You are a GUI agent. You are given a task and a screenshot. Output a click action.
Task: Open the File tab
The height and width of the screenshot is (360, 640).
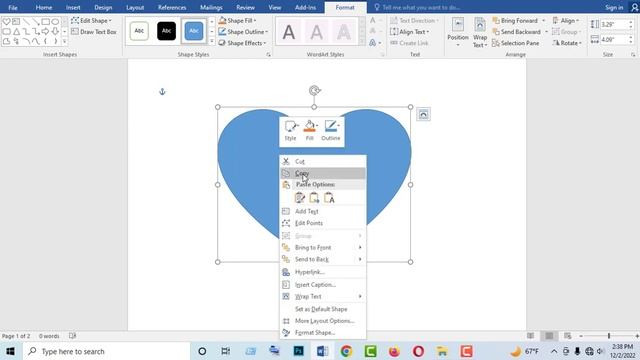click(x=13, y=7)
